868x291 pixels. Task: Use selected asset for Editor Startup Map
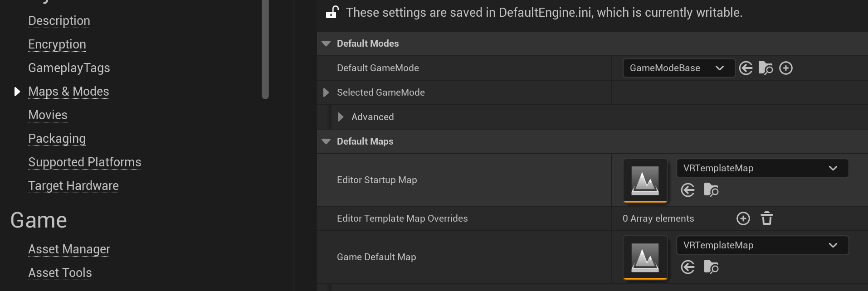pos(688,190)
